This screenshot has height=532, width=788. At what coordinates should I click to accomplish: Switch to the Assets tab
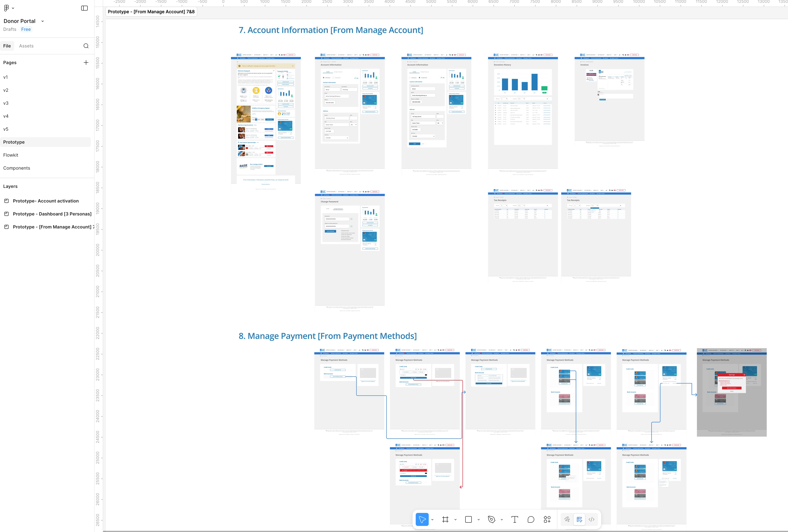[x=26, y=46]
